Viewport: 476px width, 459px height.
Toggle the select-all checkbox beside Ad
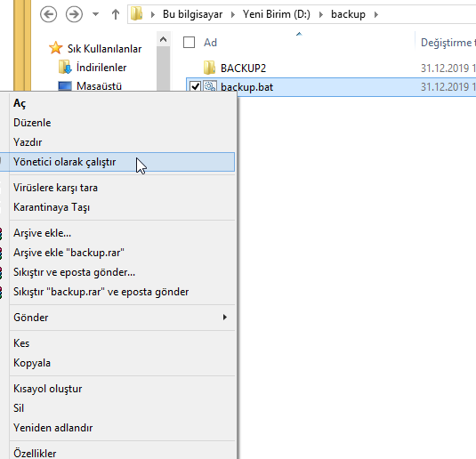point(189,42)
